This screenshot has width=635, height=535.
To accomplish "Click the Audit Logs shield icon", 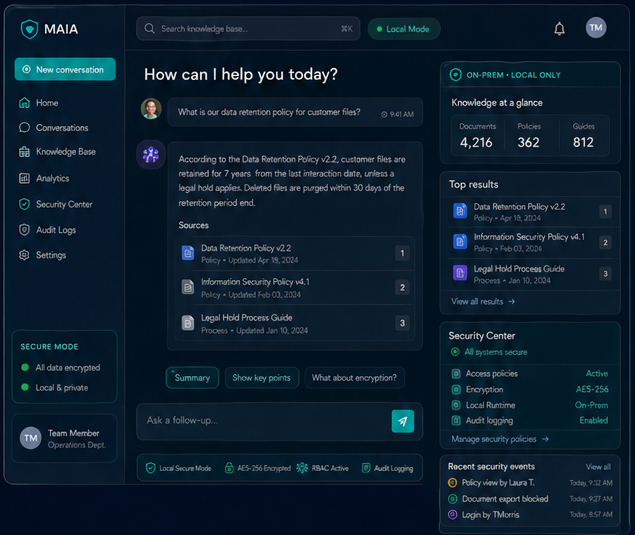I will click(x=24, y=230).
